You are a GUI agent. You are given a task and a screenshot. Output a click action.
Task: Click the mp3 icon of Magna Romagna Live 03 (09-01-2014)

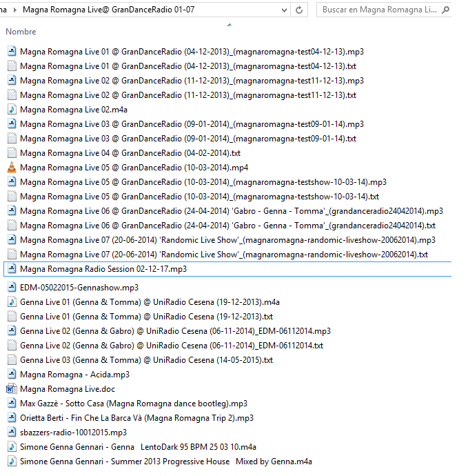pos(12,124)
